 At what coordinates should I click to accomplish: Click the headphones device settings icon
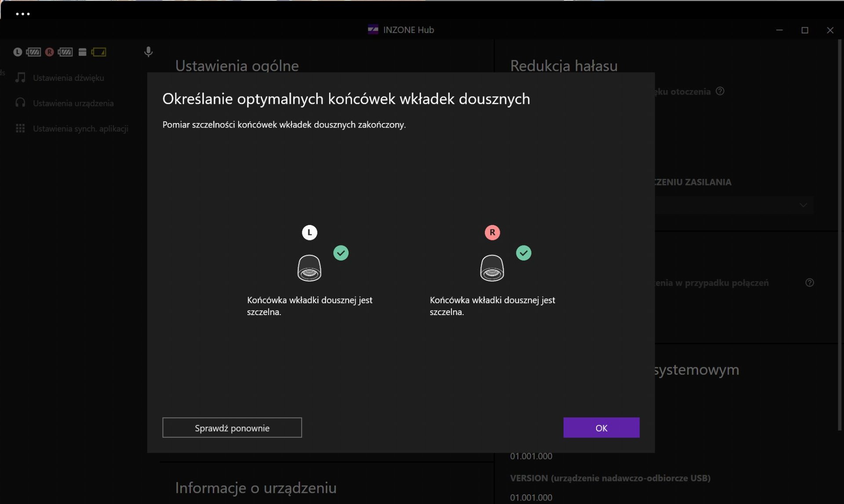point(20,103)
